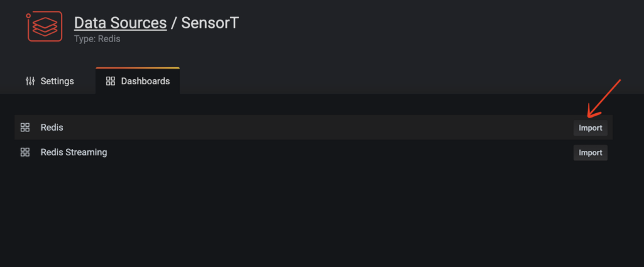The height and width of the screenshot is (267, 644).
Task: Select the highlighted Redis dashboard row
Action: click(313, 127)
